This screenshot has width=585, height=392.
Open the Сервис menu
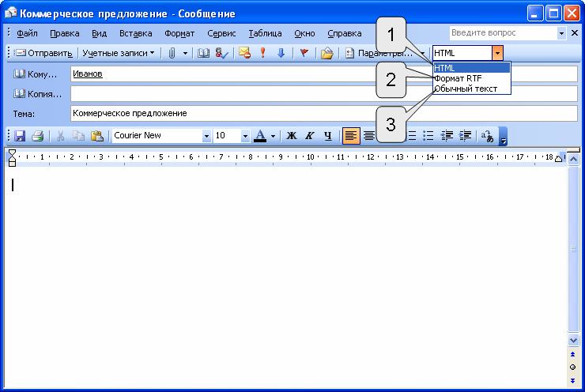[x=221, y=33]
